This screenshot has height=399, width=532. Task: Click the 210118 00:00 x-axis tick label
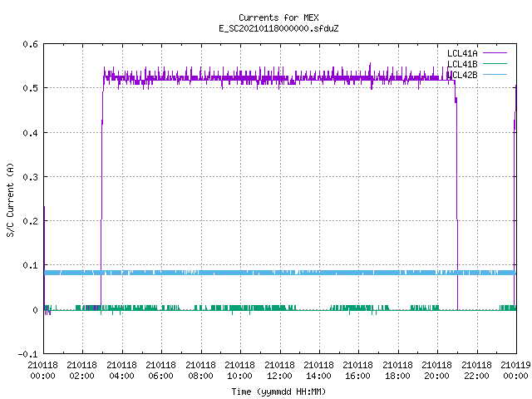click(42, 371)
